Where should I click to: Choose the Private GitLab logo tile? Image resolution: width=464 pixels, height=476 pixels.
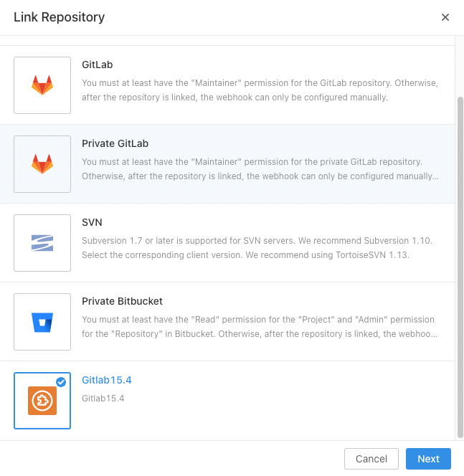42,164
